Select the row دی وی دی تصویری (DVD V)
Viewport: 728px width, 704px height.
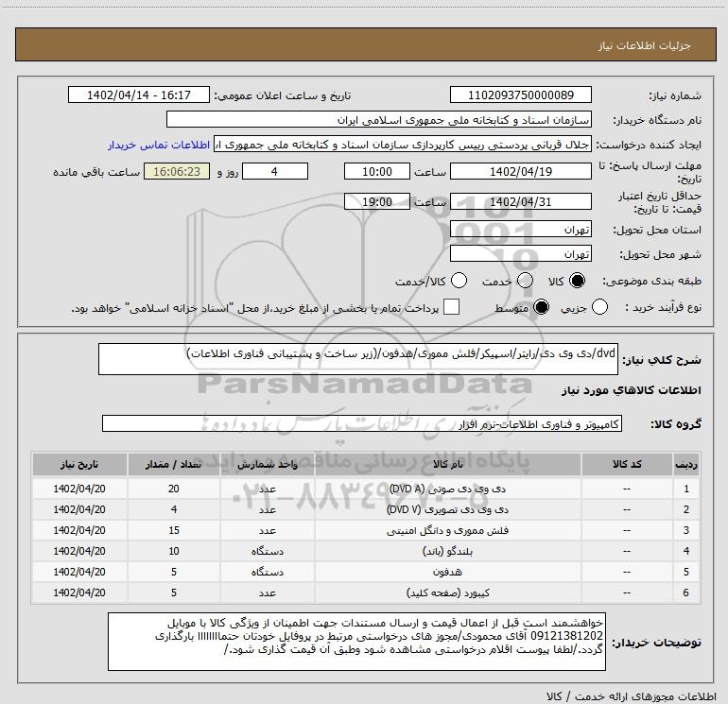click(366, 509)
